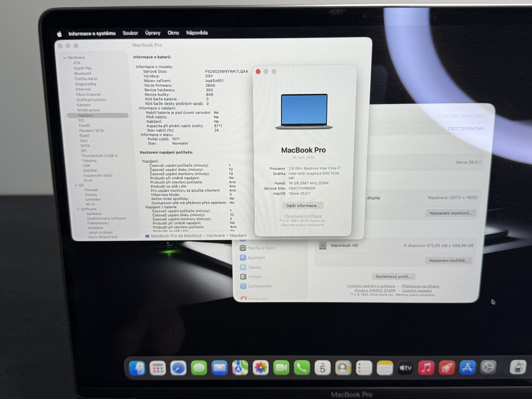Click the Vzhled settings icon
The width and height of the screenshot is (532, 399).
tap(243, 276)
